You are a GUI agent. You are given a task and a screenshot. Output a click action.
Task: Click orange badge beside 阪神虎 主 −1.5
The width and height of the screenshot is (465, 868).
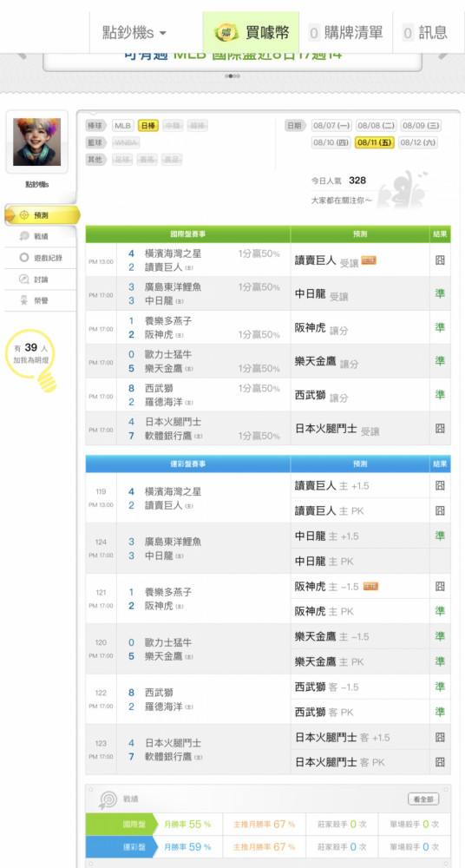[x=371, y=586]
